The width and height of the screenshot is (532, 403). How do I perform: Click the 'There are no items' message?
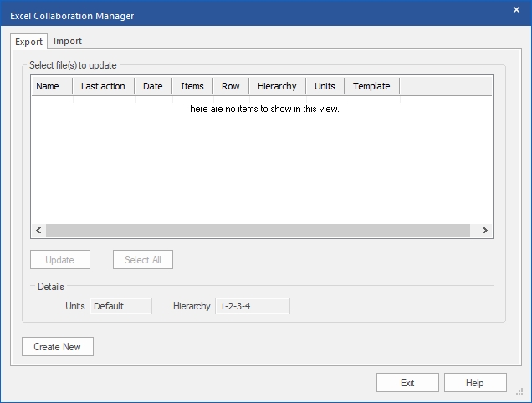262,109
